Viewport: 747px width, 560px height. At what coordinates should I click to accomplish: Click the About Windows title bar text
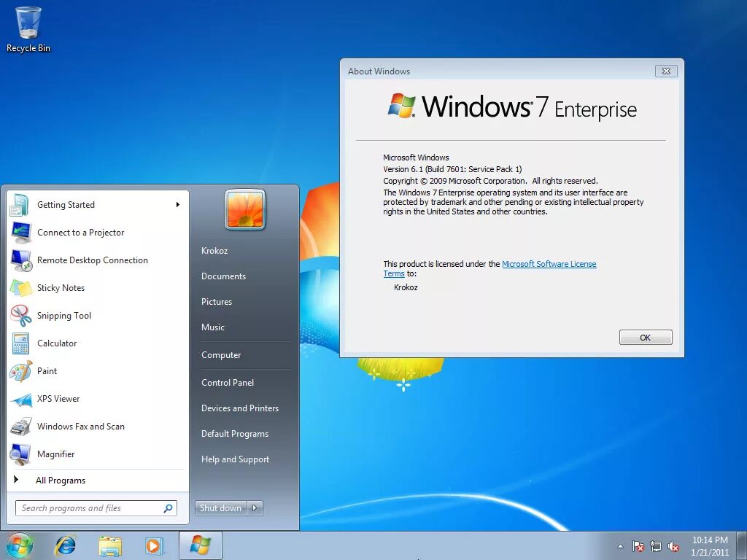(379, 71)
